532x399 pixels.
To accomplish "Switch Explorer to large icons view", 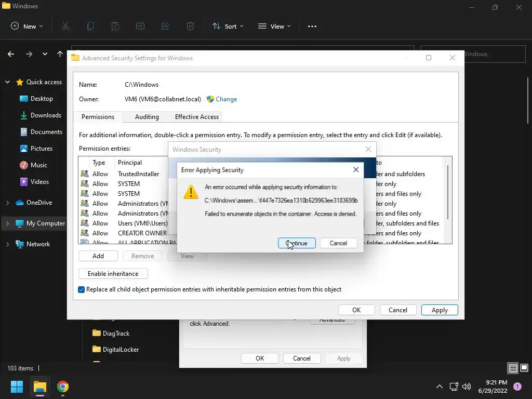I will pos(524,368).
